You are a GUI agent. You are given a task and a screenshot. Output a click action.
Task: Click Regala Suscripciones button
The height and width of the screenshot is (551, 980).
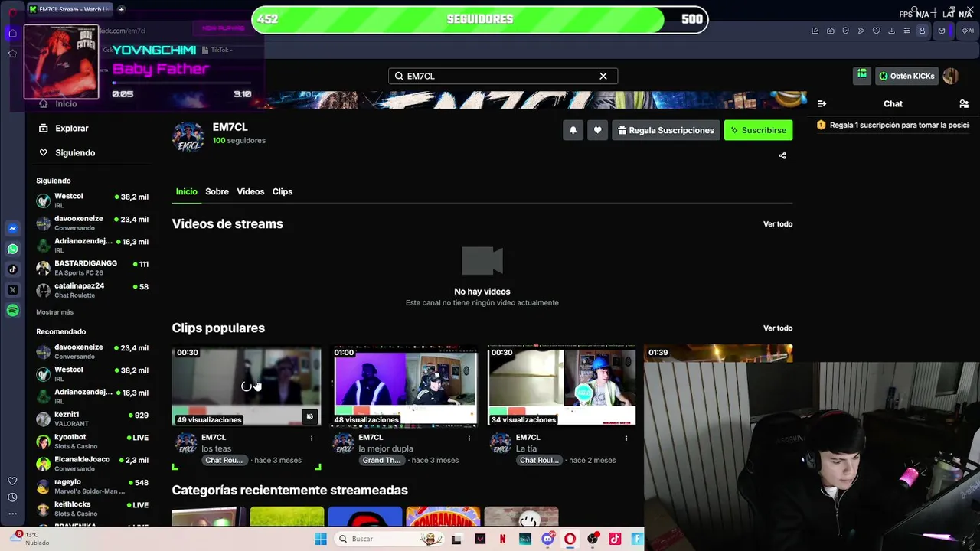pyautogui.click(x=666, y=130)
